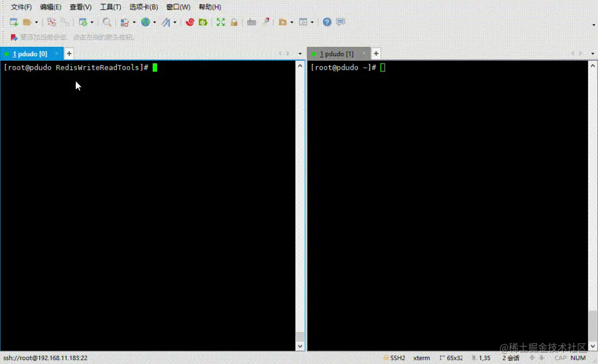This screenshot has width=598, height=364.
Task: Click the New Session toolbar icon
Action: [14, 22]
